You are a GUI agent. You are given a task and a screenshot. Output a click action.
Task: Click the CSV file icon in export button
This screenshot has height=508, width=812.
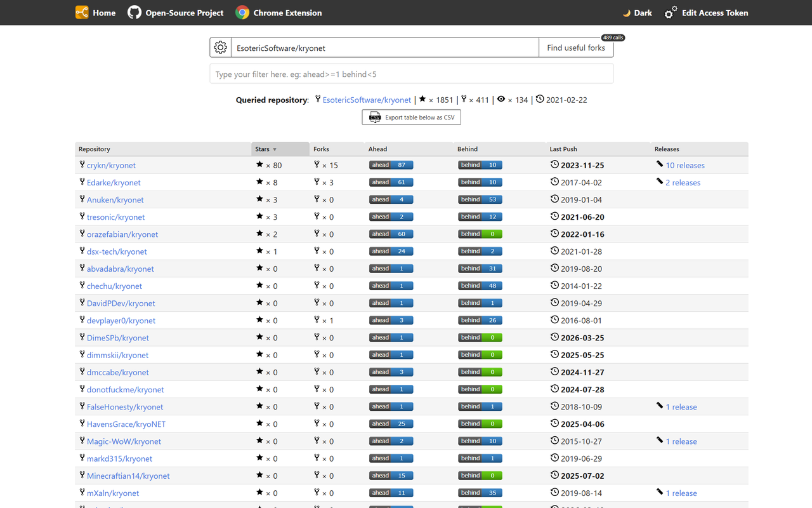click(375, 117)
